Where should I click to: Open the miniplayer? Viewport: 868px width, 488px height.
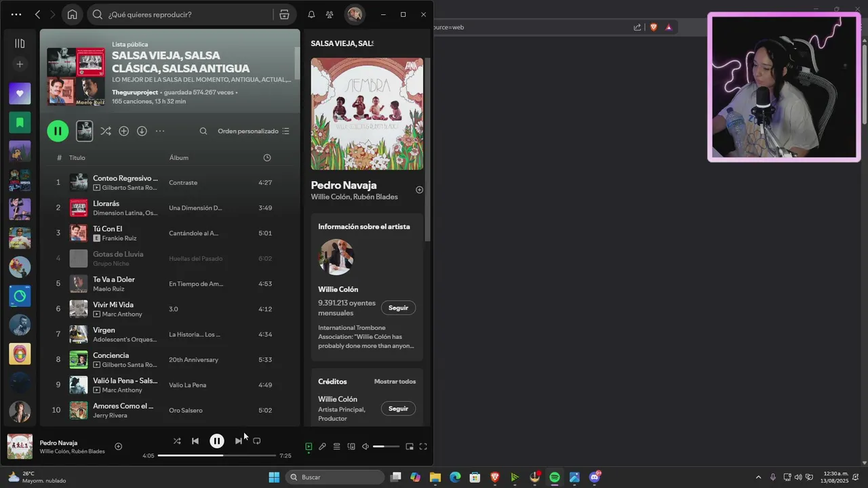click(410, 447)
